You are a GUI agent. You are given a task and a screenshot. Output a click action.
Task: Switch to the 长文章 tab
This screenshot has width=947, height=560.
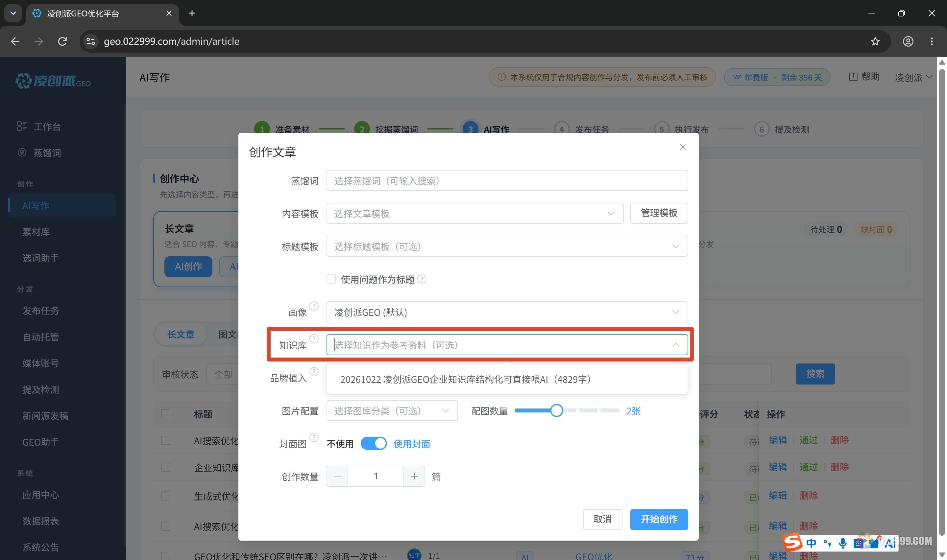pyautogui.click(x=181, y=334)
